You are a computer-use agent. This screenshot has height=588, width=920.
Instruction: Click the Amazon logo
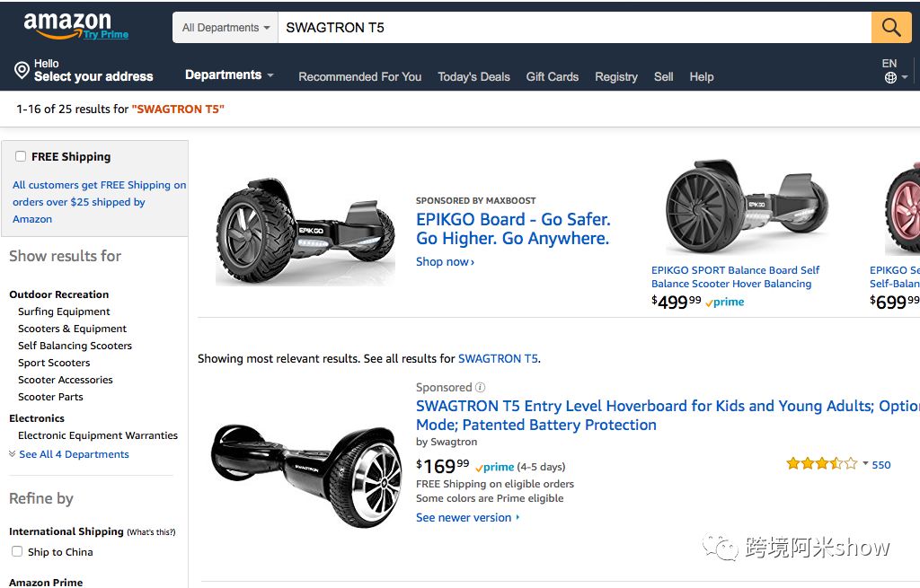click(x=68, y=25)
